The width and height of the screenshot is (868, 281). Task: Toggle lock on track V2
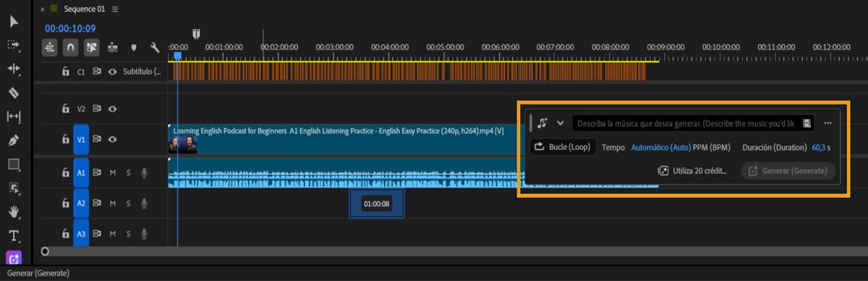click(65, 109)
